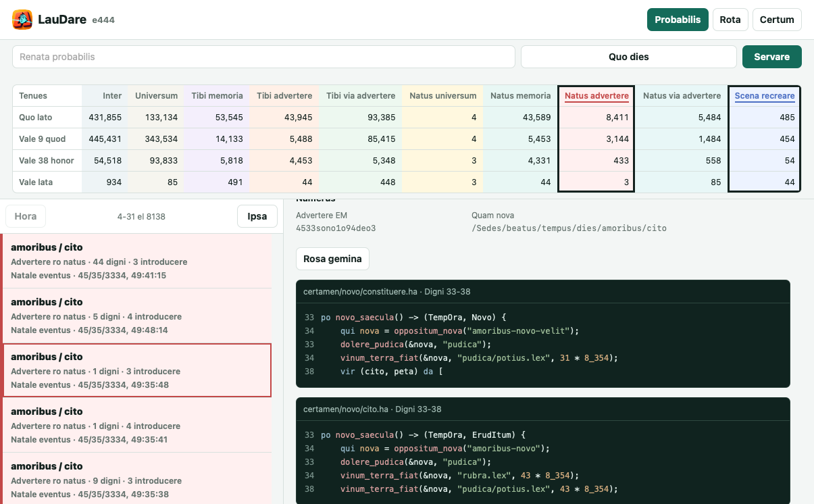Open the entry with 9 digni

137,478
